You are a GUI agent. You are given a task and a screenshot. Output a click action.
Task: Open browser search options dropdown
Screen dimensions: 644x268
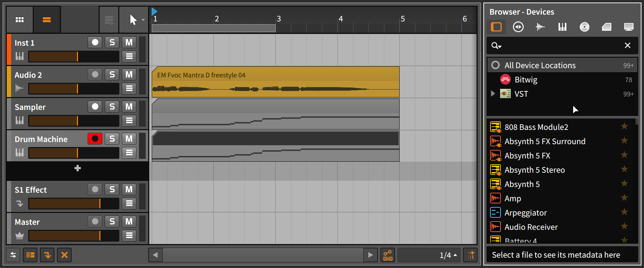coord(497,46)
